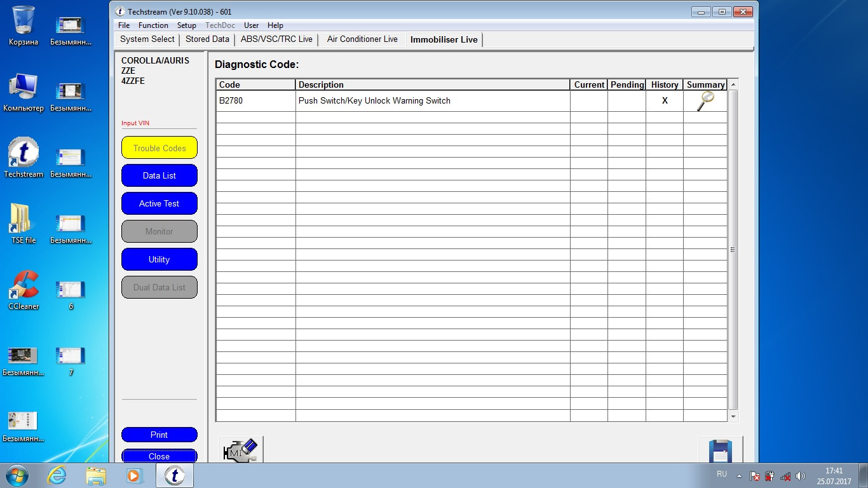Select the Techstream desktop shortcut
This screenshot has width=868, height=488.
pyautogui.click(x=24, y=159)
